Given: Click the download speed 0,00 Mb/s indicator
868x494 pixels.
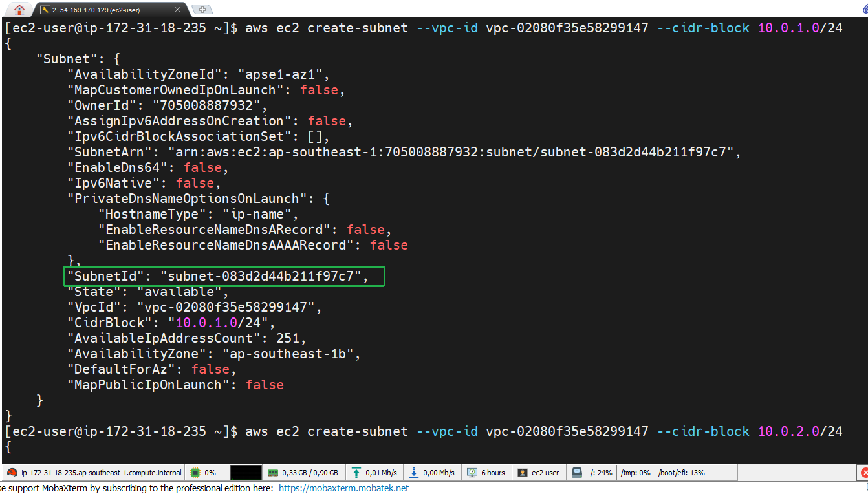Looking at the screenshot, I should [433, 473].
